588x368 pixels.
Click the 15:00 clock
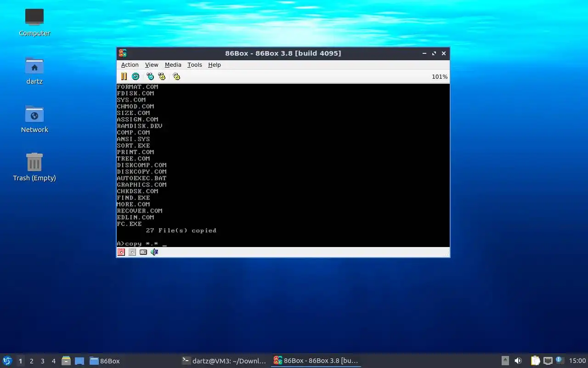[x=577, y=361]
